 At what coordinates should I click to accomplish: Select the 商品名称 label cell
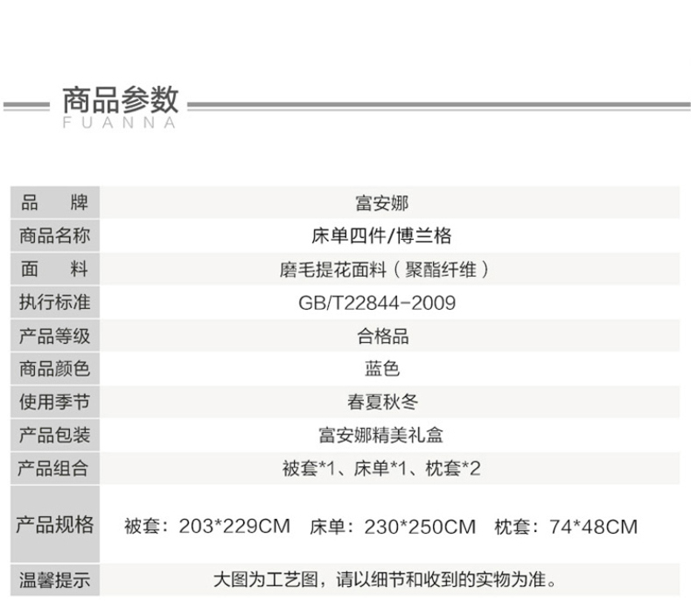pyautogui.click(x=55, y=236)
